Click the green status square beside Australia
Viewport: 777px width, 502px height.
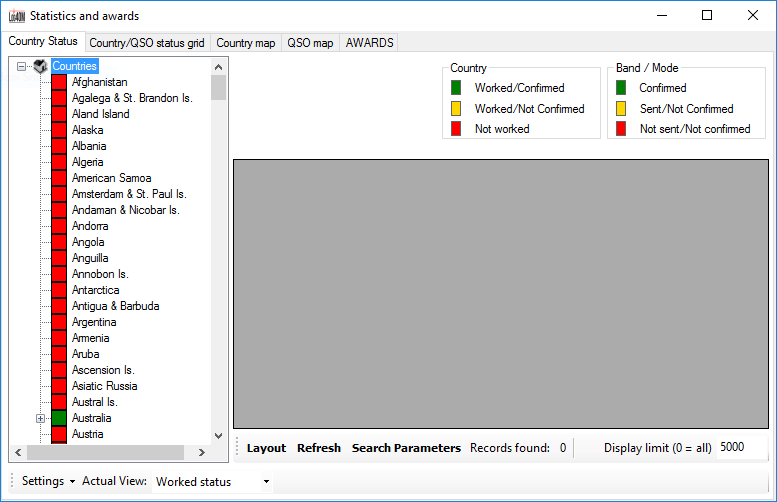click(x=59, y=418)
